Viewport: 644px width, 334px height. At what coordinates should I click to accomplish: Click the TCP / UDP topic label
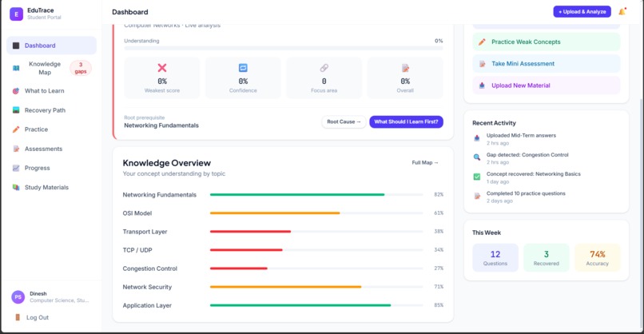[137, 250]
